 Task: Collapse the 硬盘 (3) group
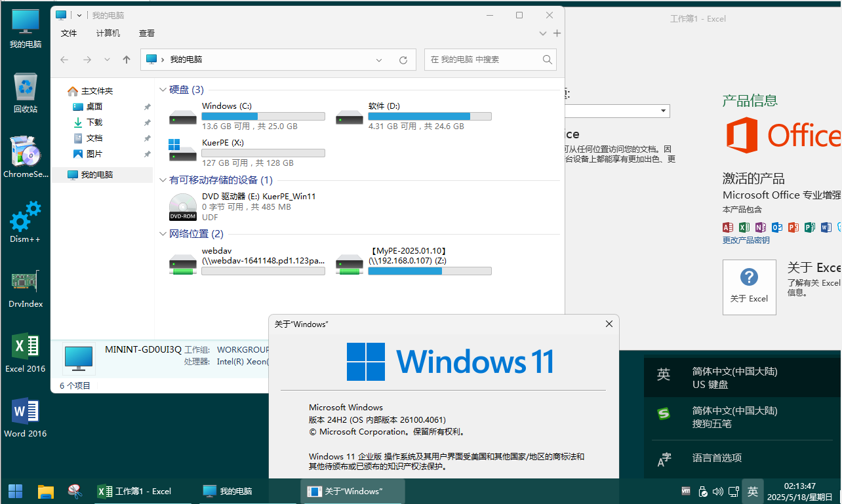point(163,90)
